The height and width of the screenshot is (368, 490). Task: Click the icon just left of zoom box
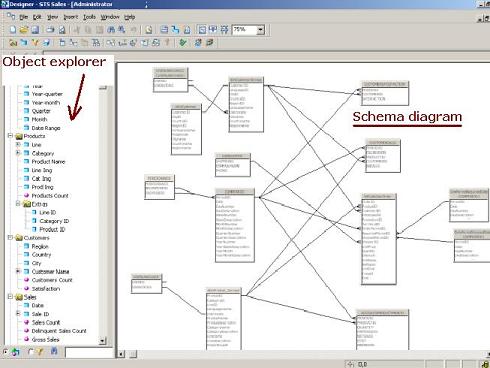224,30
